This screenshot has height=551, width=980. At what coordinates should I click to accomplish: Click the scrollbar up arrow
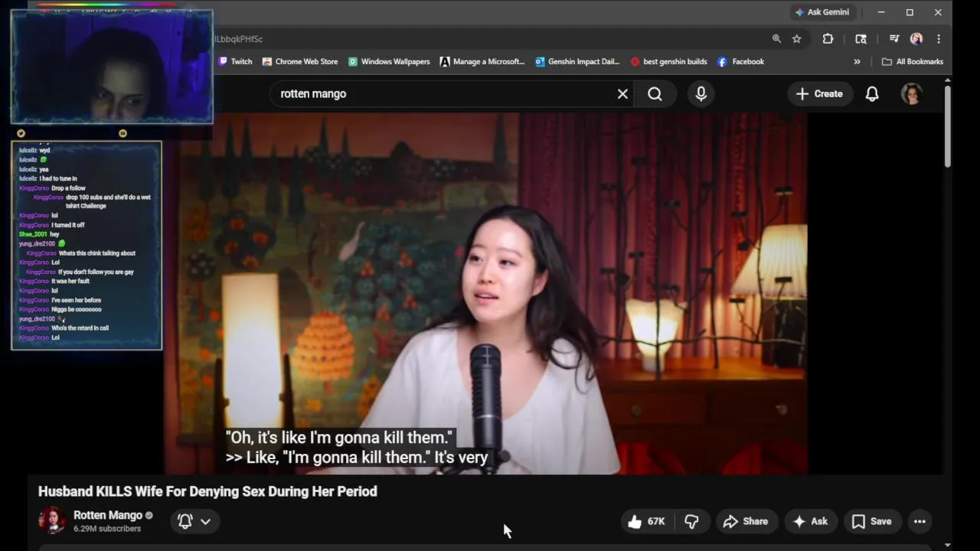tap(948, 80)
